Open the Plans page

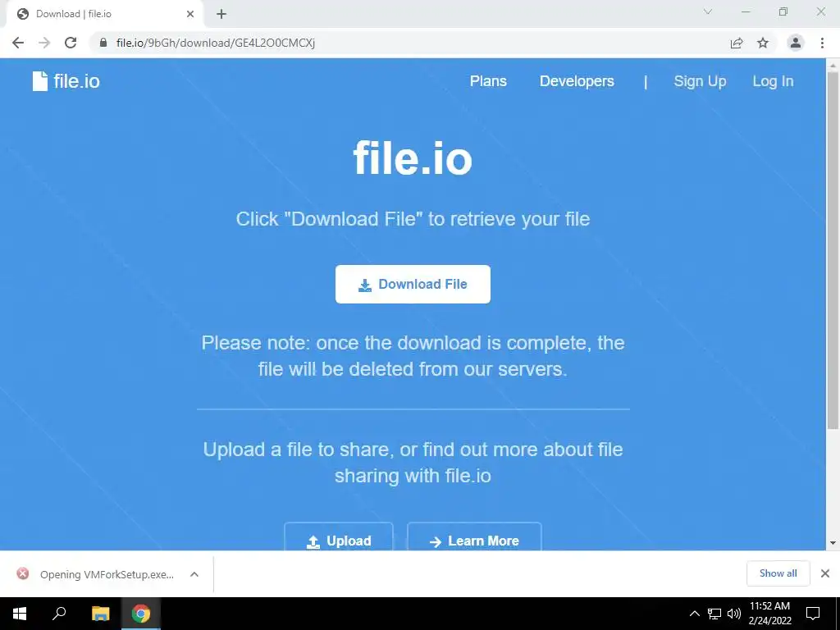[488, 81]
